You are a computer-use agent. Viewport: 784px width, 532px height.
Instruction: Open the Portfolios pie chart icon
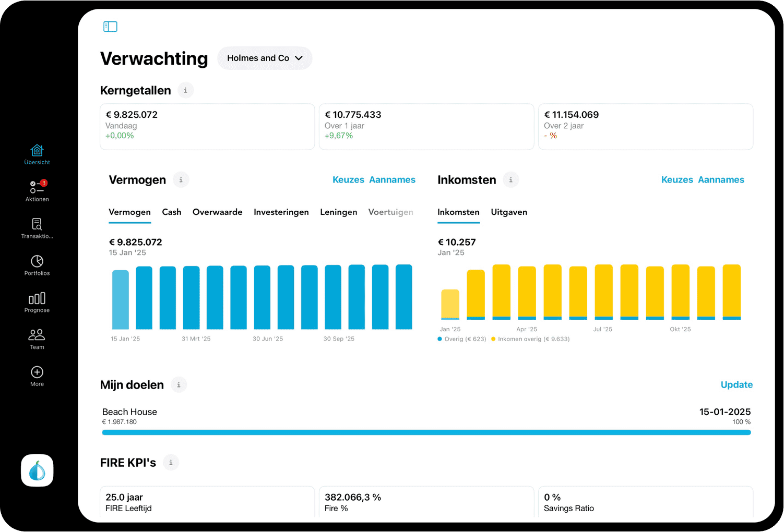(37, 265)
